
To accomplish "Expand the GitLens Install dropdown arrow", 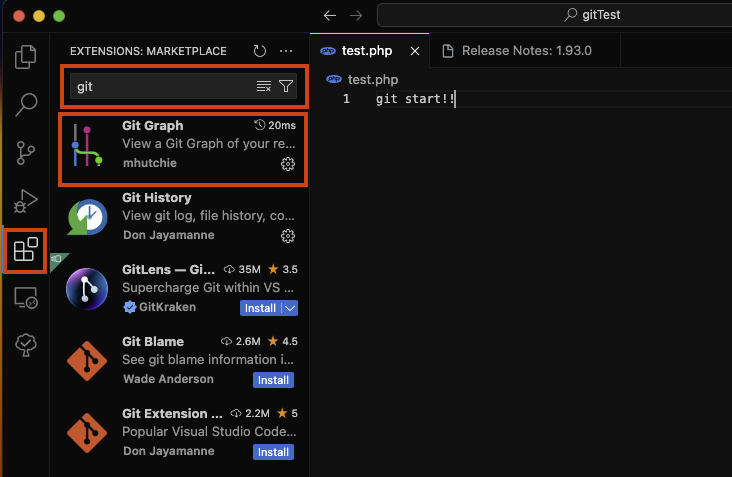I will [x=290, y=308].
